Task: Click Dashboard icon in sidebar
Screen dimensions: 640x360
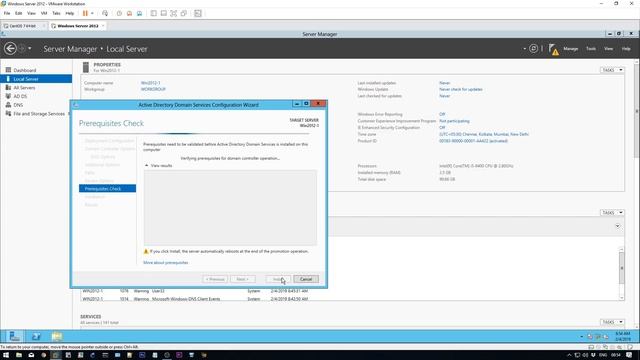Action: tap(8, 70)
